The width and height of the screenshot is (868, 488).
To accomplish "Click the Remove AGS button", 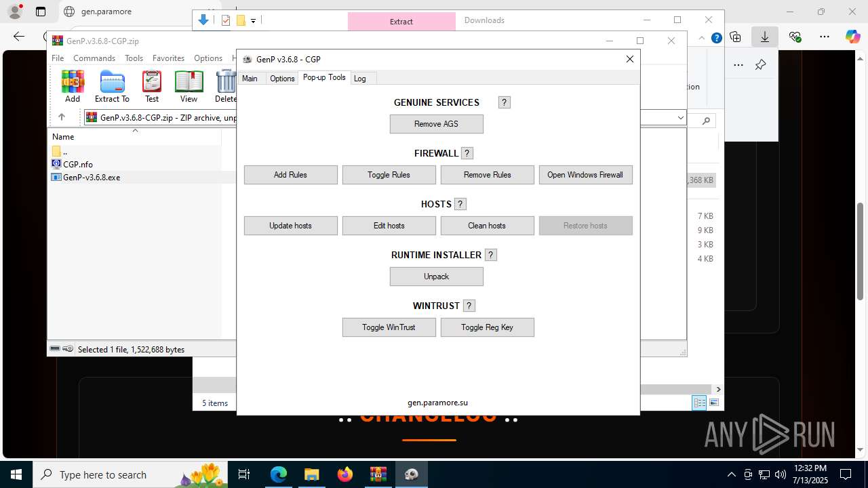I will [437, 124].
